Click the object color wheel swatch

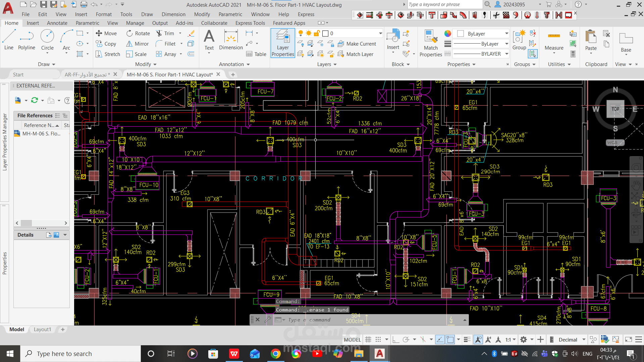tap(447, 34)
